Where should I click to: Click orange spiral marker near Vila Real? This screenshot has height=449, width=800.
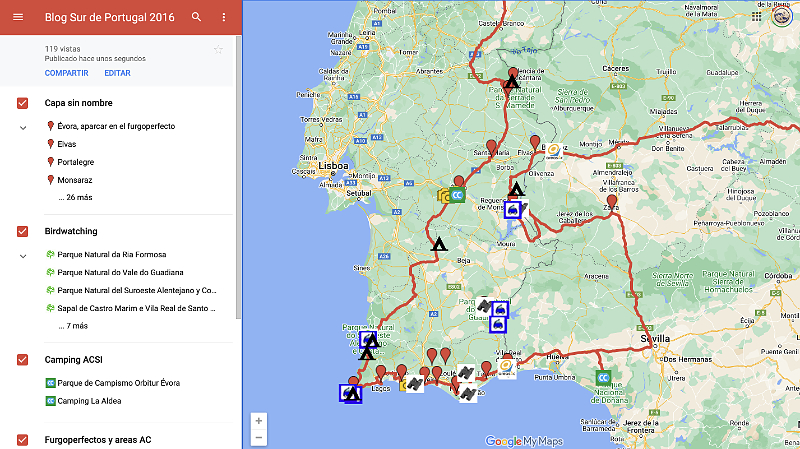pyautogui.click(x=506, y=367)
